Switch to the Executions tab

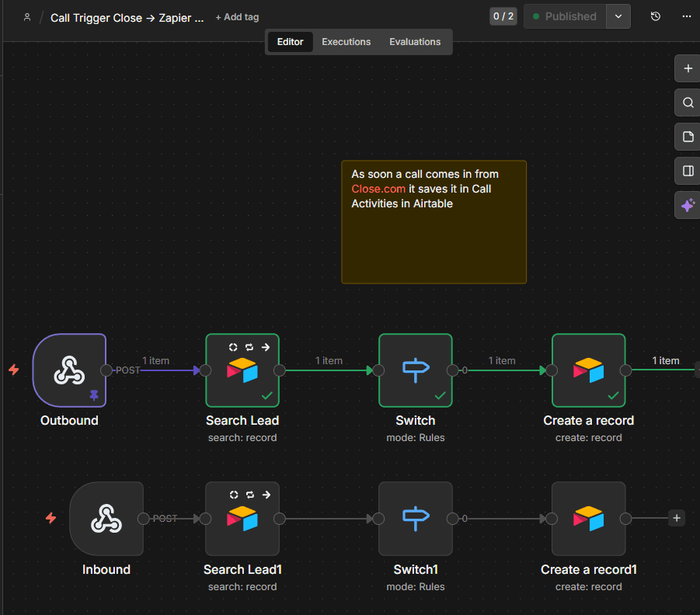(x=346, y=42)
